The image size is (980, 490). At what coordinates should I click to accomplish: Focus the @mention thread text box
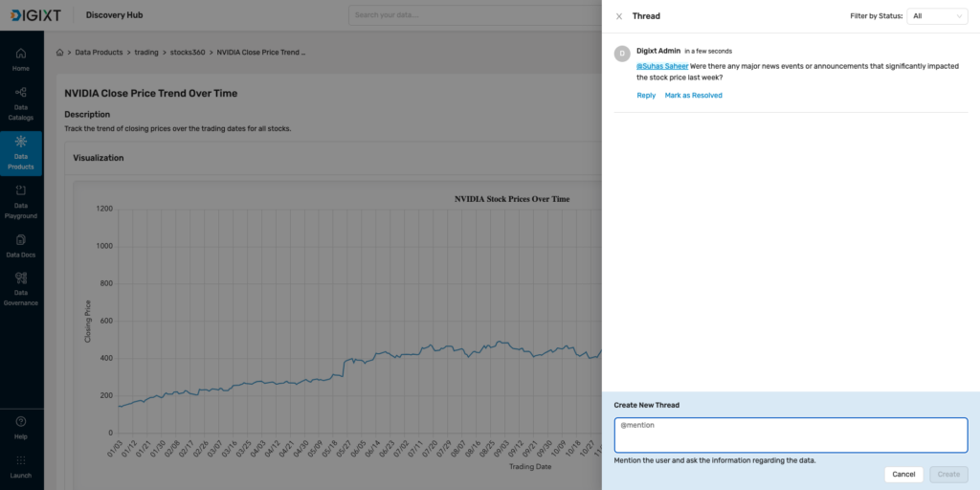[x=791, y=435]
